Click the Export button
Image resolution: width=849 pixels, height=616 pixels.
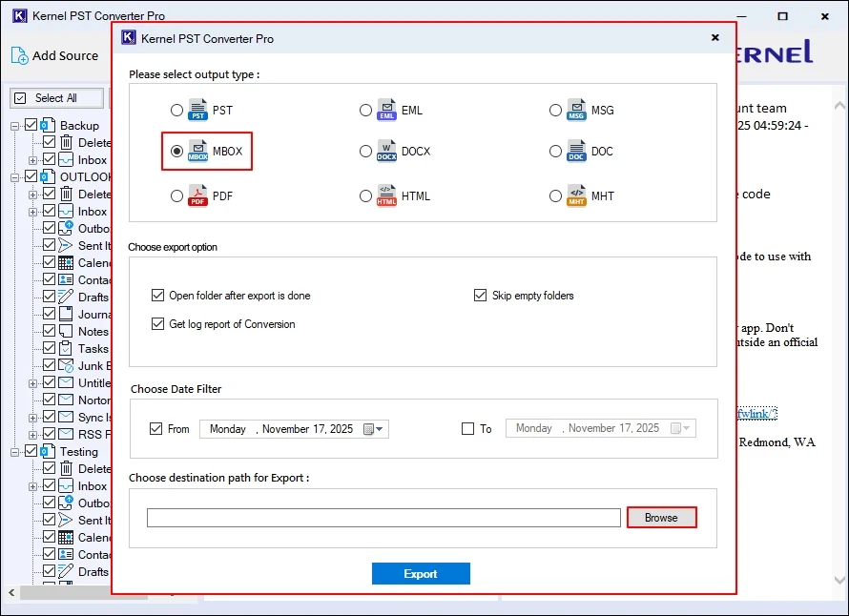[x=421, y=573]
